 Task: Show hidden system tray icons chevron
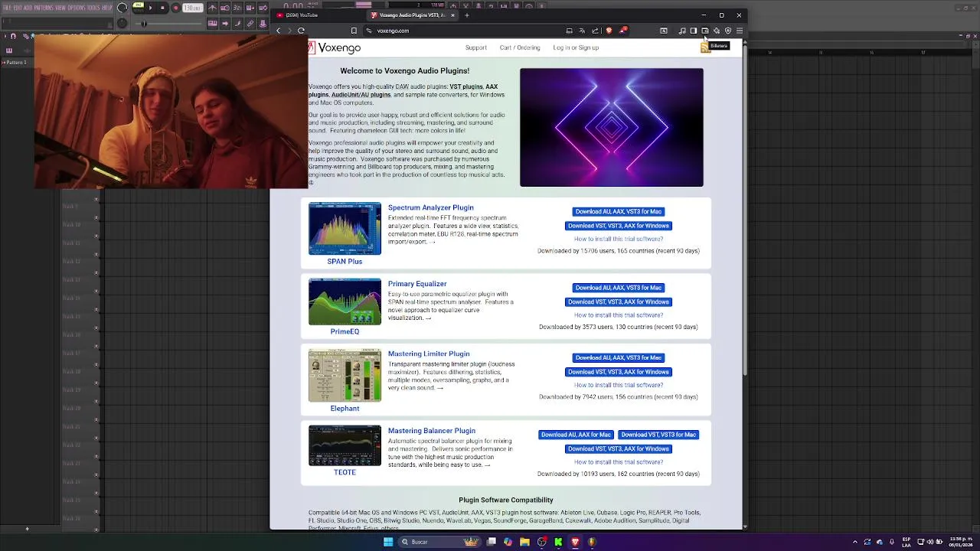pos(855,542)
